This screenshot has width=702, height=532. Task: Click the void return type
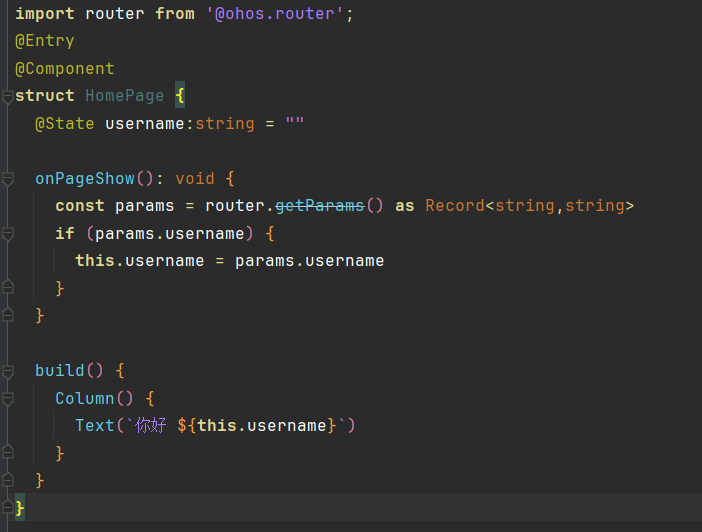click(x=195, y=179)
